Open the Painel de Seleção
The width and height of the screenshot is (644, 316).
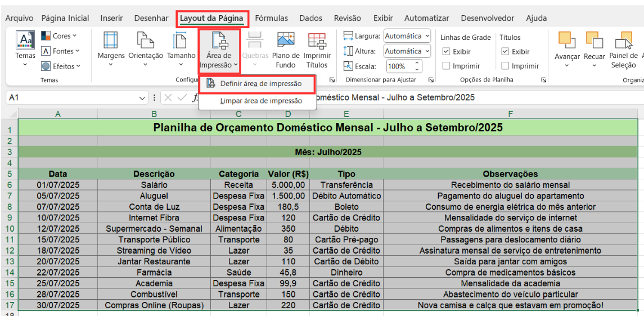click(623, 43)
